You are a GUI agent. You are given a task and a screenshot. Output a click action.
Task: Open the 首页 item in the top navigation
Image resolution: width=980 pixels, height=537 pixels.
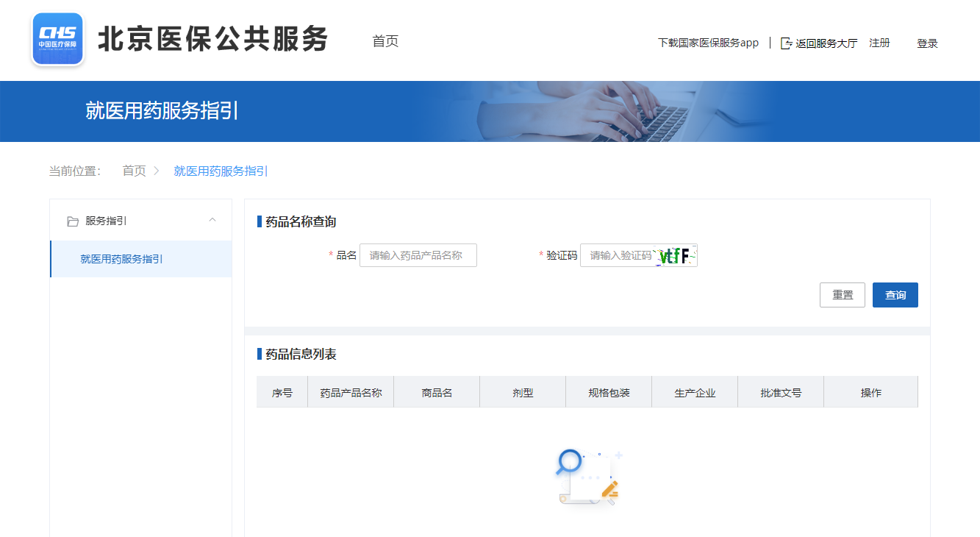(385, 41)
